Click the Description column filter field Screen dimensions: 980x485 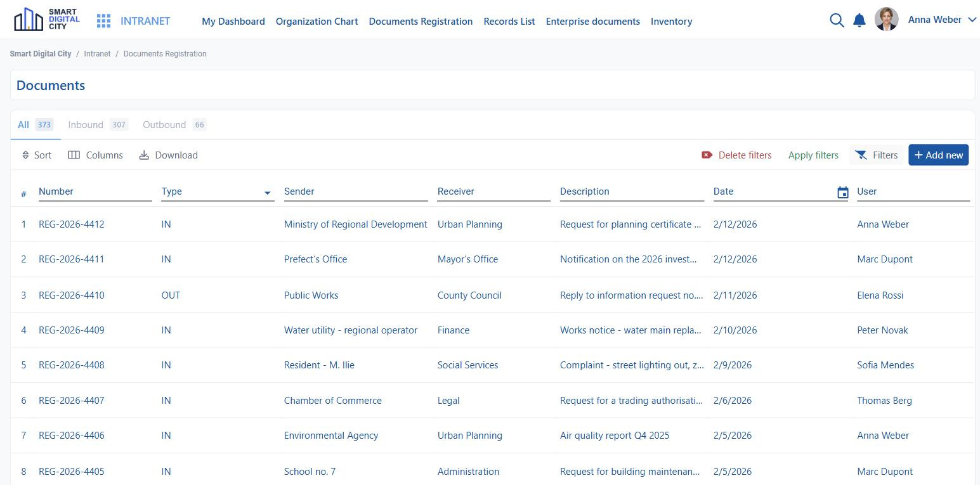(632, 192)
